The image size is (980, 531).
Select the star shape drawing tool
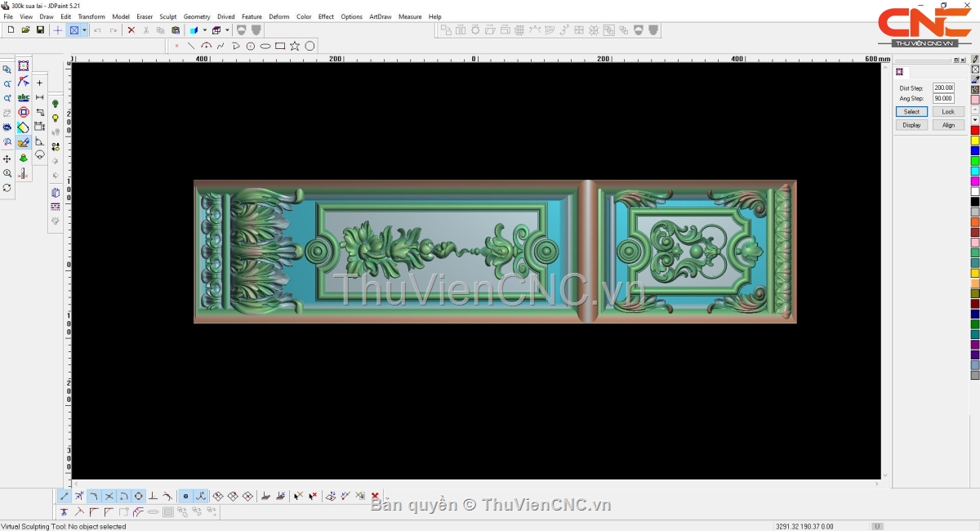click(x=295, y=46)
